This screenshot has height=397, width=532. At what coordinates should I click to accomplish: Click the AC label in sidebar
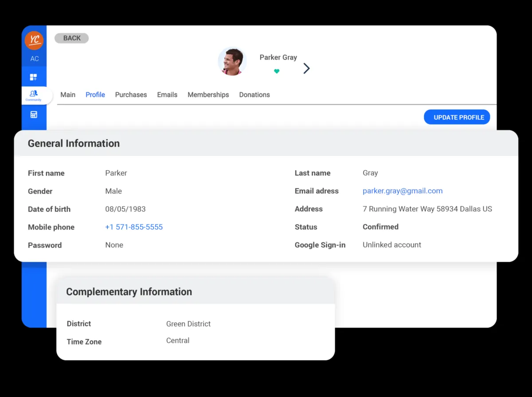pyautogui.click(x=35, y=59)
